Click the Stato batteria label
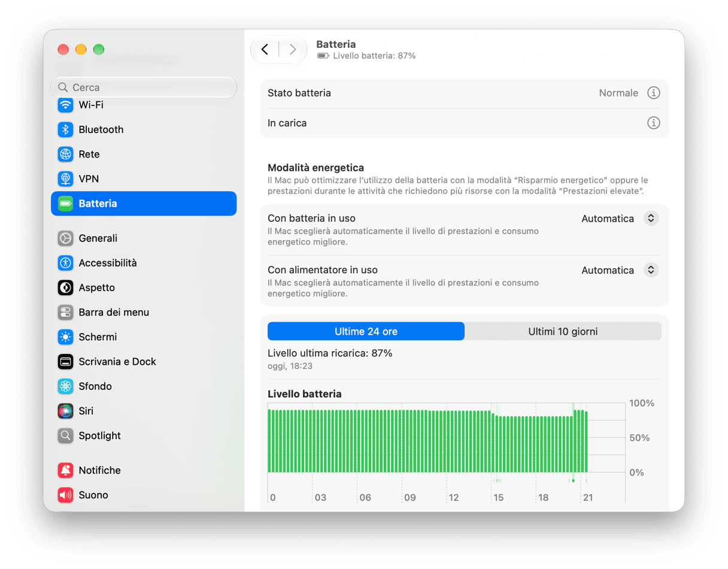Image resolution: width=728 pixels, height=569 pixels. tap(299, 93)
